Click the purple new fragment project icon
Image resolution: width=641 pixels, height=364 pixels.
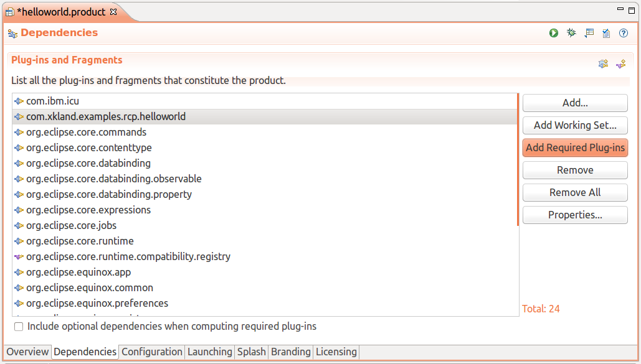[620, 63]
